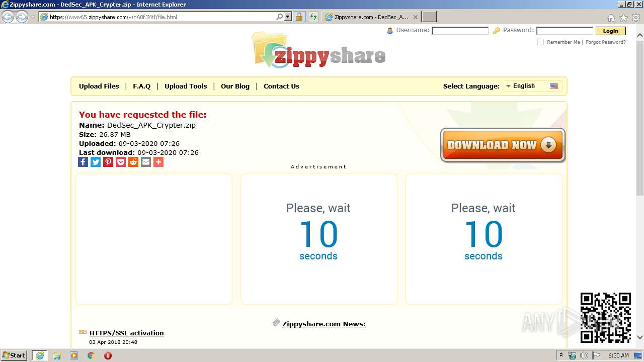This screenshot has height=362, width=644.
Task: Open the HTTPS/SSL activation news link
Action: [127, 333]
